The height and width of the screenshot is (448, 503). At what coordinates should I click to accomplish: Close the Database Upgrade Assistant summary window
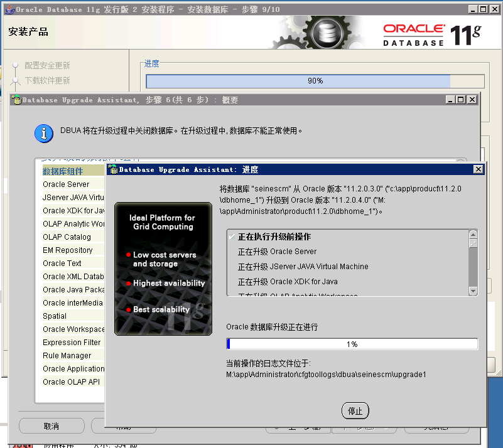[472, 99]
